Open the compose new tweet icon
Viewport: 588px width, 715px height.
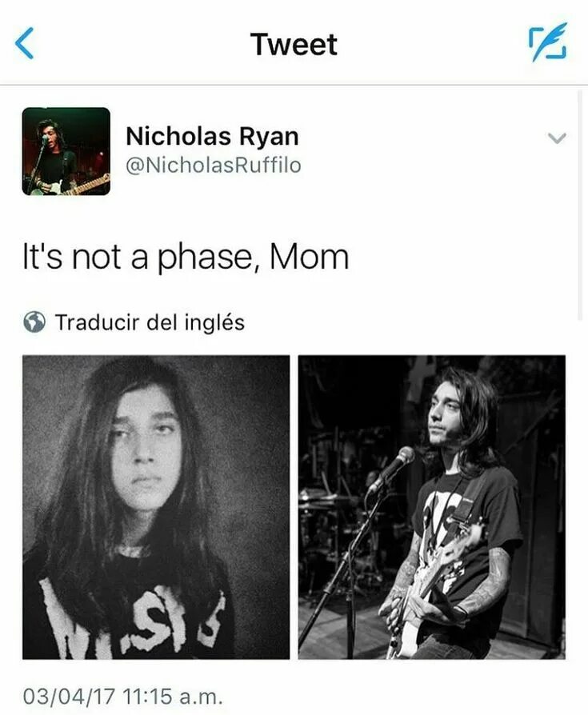pyautogui.click(x=548, y=42)
